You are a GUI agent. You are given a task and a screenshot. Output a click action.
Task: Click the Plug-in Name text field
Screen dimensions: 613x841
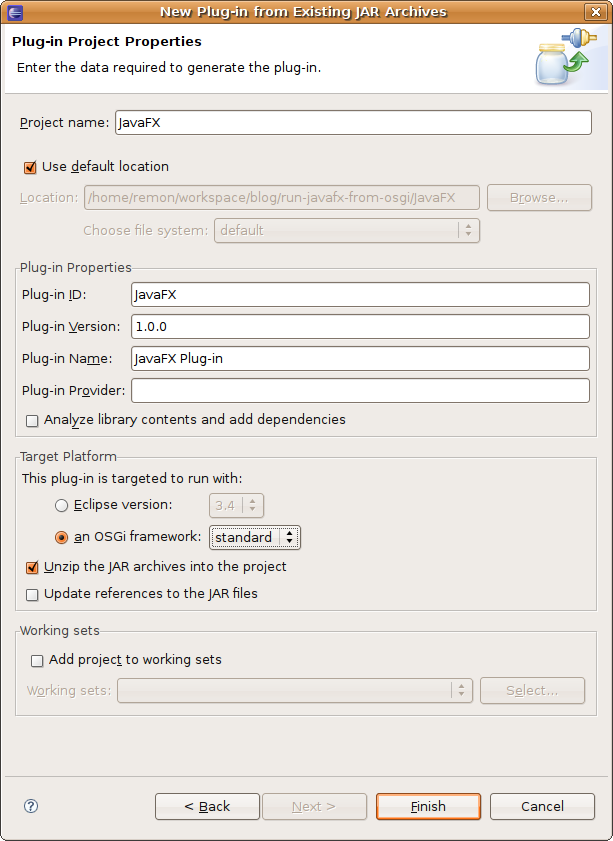[x=360, y=358]
